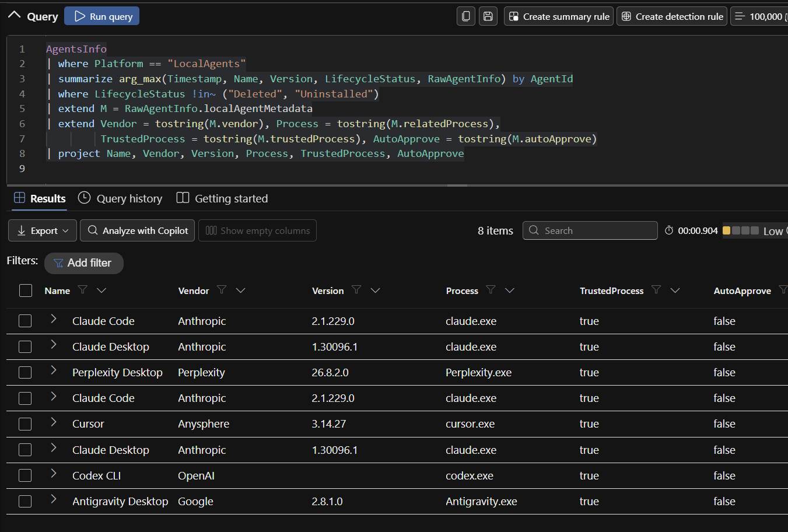Toggle the select-all rows checkbox
788x532 pixels.
coord(26,290)
